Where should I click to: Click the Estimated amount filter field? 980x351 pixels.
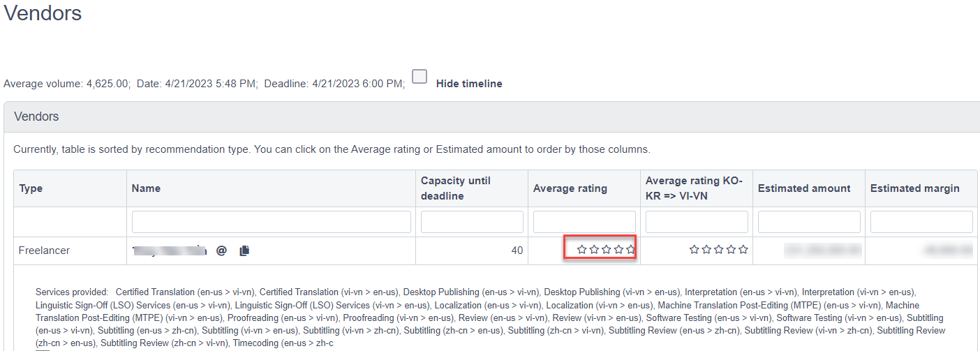point(809,222)
